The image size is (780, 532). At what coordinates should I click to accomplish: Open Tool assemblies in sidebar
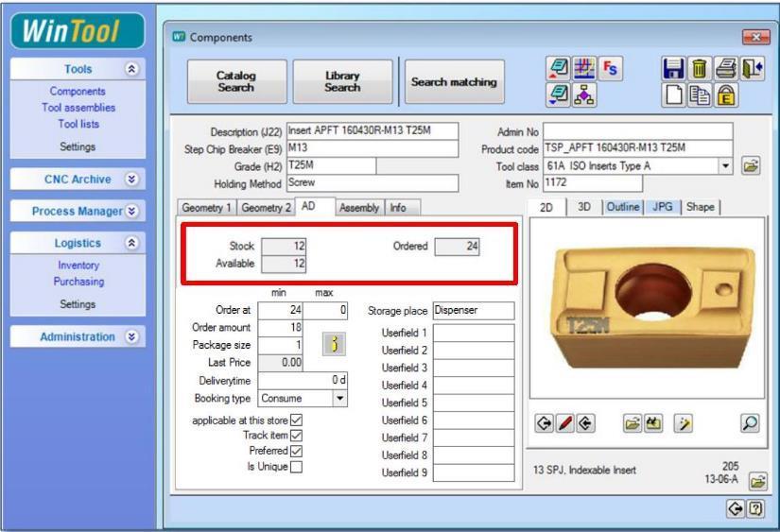pyautogui.click(x=78, y=108)
